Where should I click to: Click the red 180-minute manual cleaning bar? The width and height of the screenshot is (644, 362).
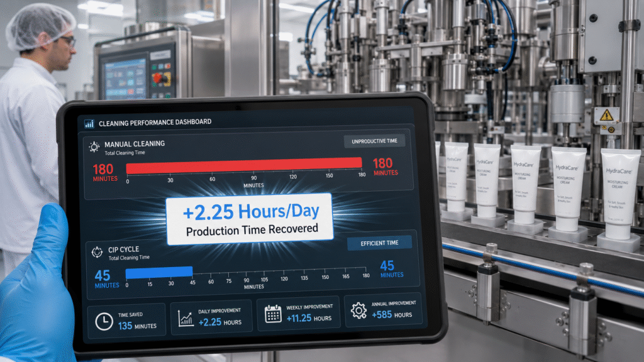[244, 165]
